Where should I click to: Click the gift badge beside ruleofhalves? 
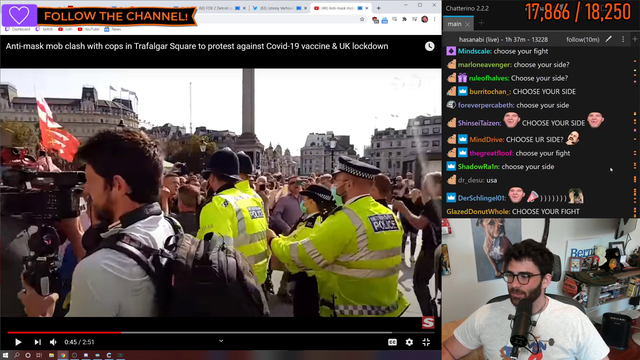(462, 78)
